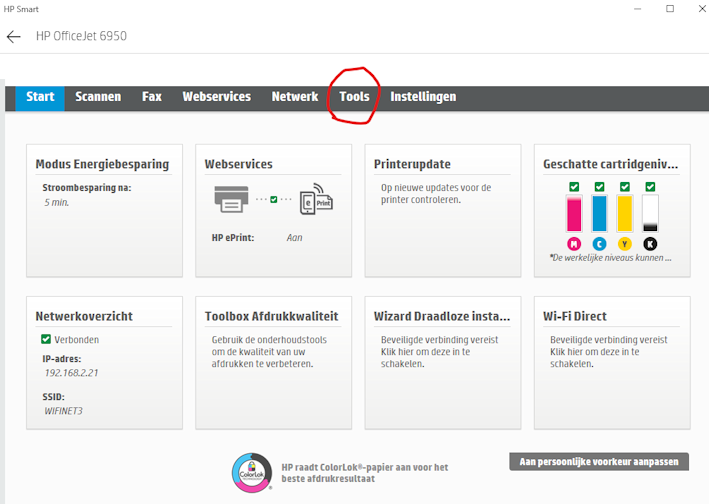Click 'HP raadt ColorLok-papier aan' text
This screenshot has height=504, width=709.
(364, 473)
